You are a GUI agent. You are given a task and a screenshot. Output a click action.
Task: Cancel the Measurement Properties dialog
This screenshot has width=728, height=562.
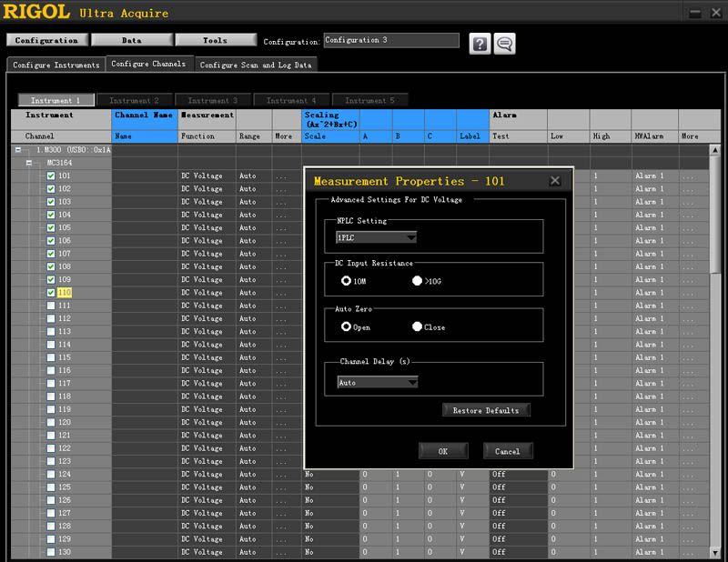[507, 451]
